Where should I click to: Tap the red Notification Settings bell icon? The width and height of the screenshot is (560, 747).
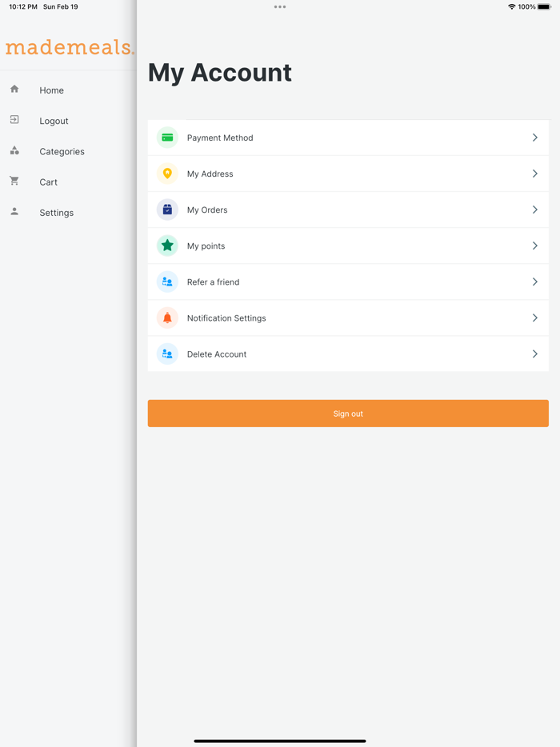tap(167, 318)
